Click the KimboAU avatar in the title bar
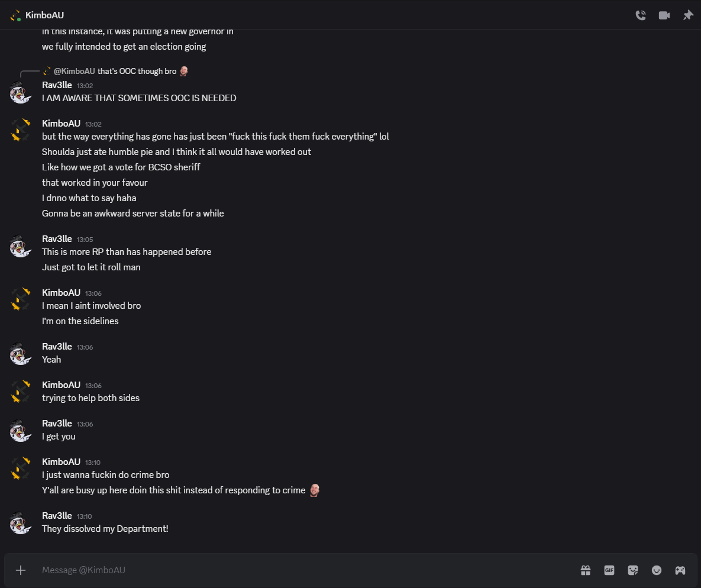 coord(15,15)
